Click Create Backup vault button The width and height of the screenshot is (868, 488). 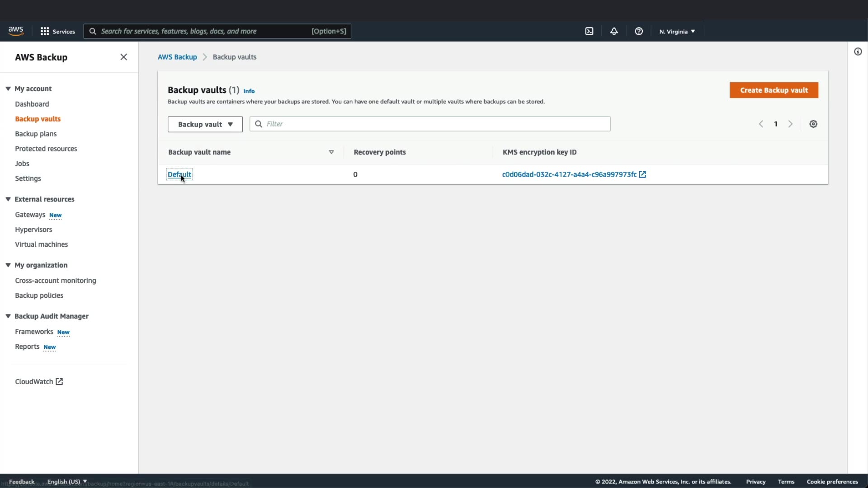coord(774,90)
